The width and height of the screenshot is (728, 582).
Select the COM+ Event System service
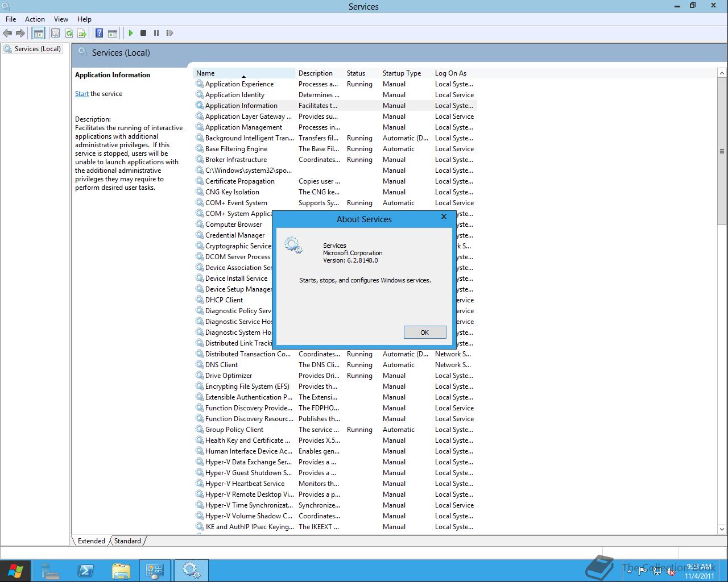(336, 203)
